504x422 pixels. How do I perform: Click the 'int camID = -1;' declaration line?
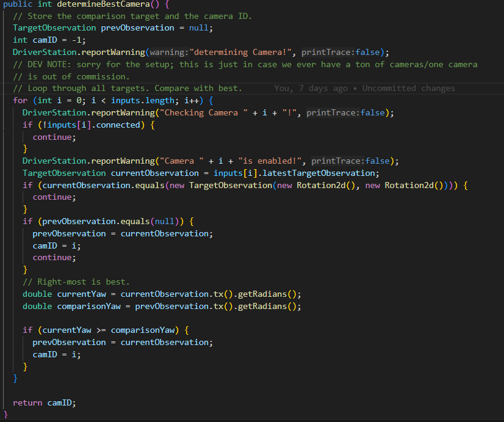point(49,40)
